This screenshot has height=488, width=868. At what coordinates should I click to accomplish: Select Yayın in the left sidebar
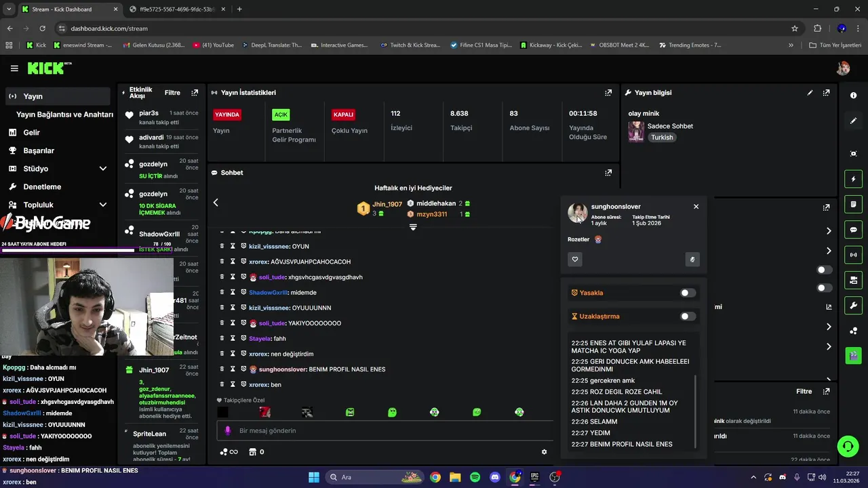tap(57, 96)
